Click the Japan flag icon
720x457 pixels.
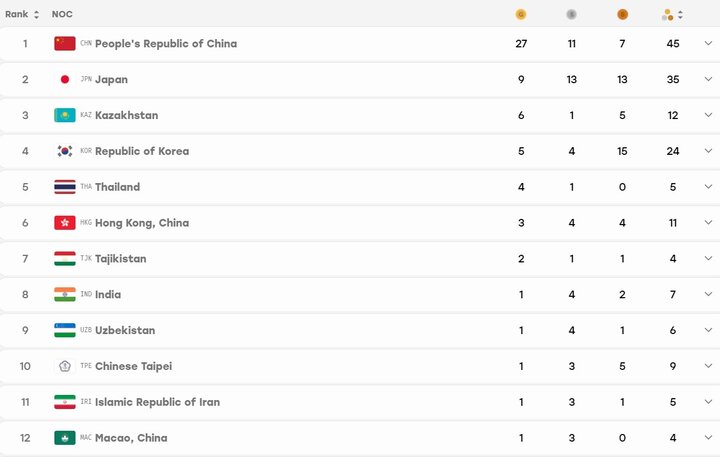65,79
